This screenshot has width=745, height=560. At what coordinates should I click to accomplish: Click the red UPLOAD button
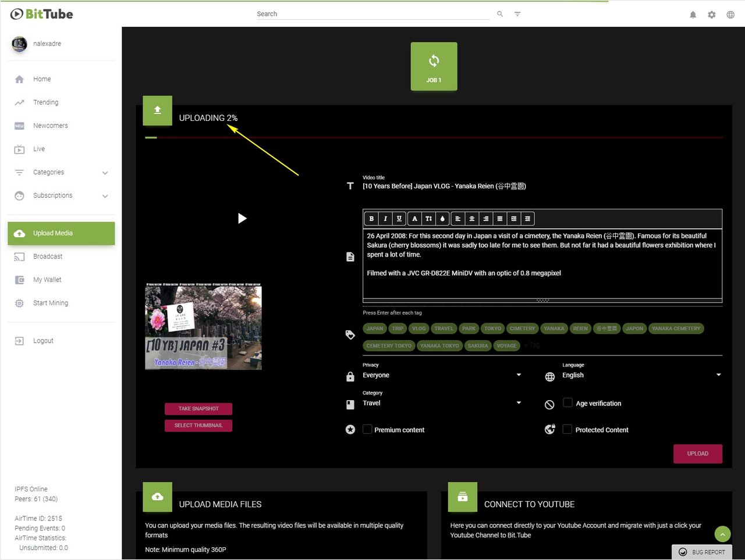[698, 454]
